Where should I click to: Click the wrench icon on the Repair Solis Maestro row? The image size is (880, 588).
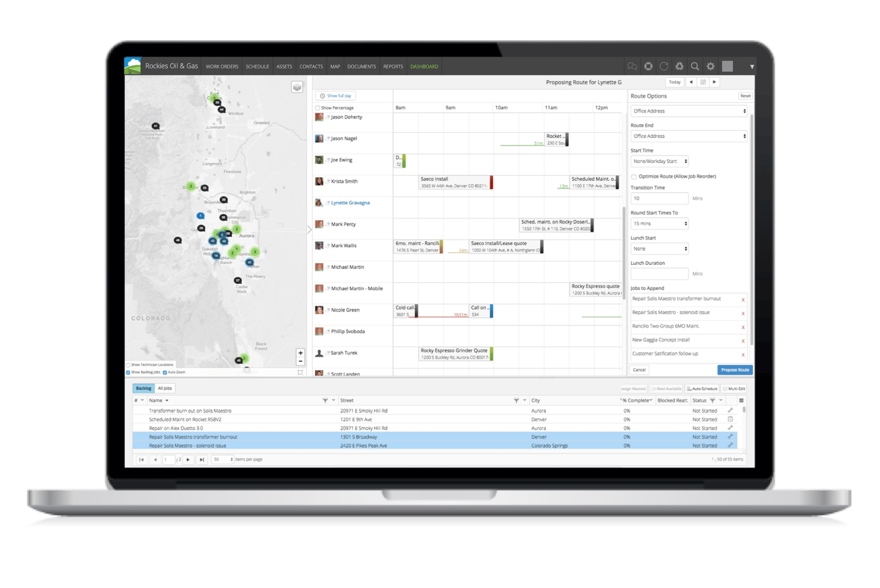[x=729, y=437]
